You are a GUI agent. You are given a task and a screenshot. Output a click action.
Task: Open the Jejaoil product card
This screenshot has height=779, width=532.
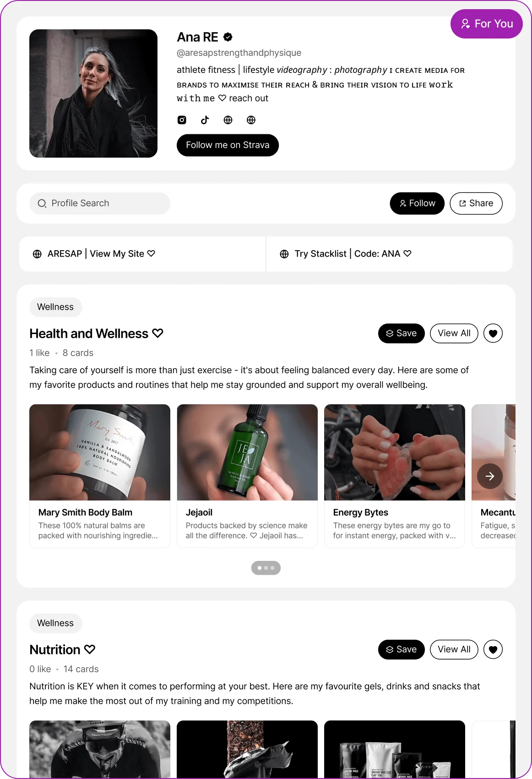tap(247, 476)
